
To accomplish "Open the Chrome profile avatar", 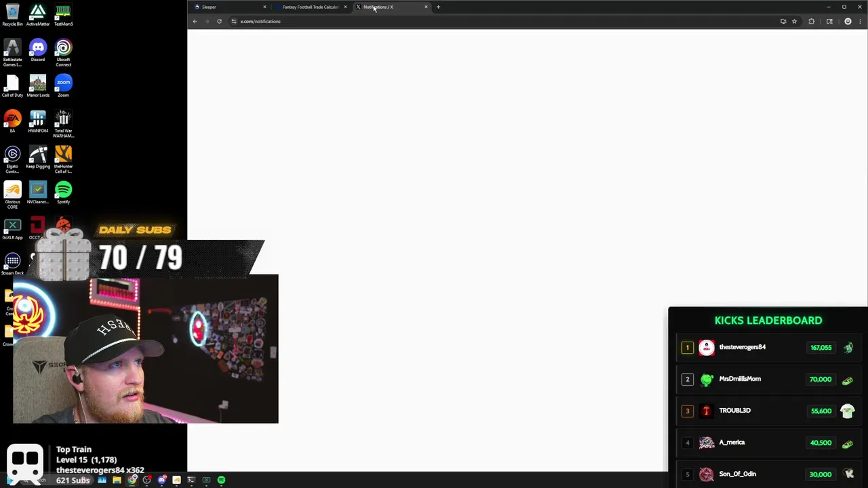I will (848, 21).
